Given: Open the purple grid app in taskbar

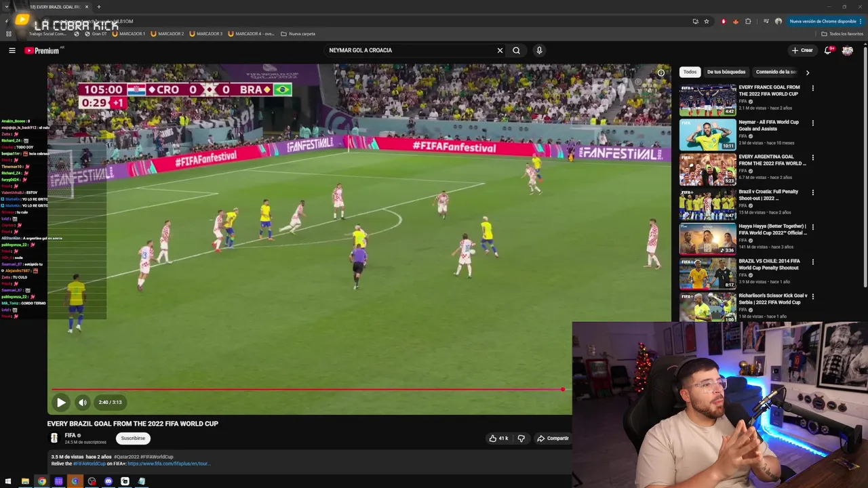Looking at the screenshot, I should pyautogui.click(x=58, y=481).
